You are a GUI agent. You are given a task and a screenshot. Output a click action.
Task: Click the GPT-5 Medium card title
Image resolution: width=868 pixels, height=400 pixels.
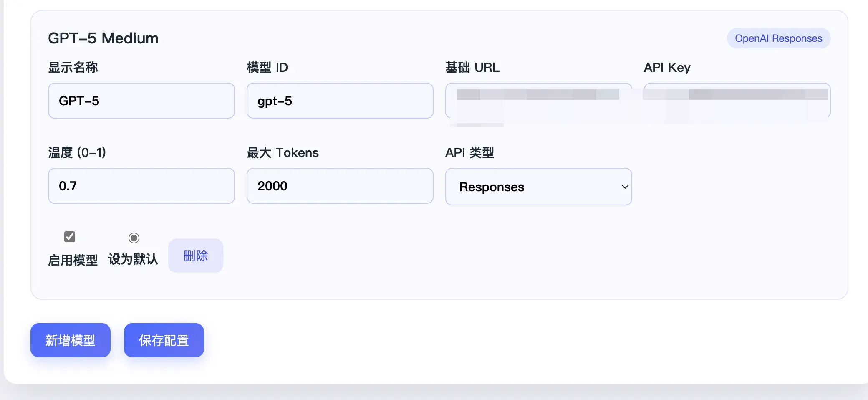[x=103, y=38]
